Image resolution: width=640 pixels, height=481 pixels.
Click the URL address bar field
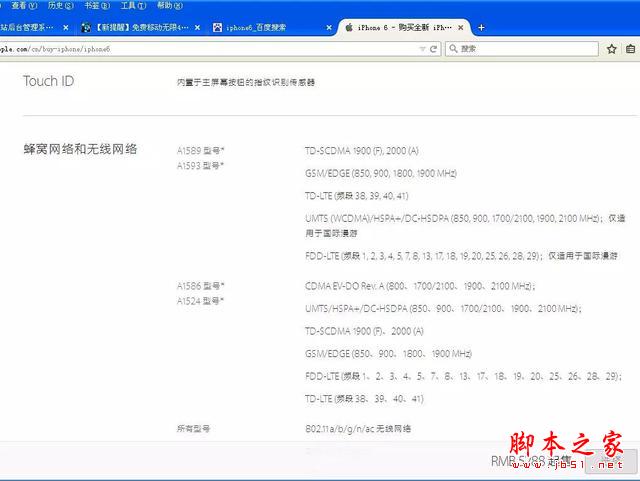pyautogui.click(x=200, y=48)
